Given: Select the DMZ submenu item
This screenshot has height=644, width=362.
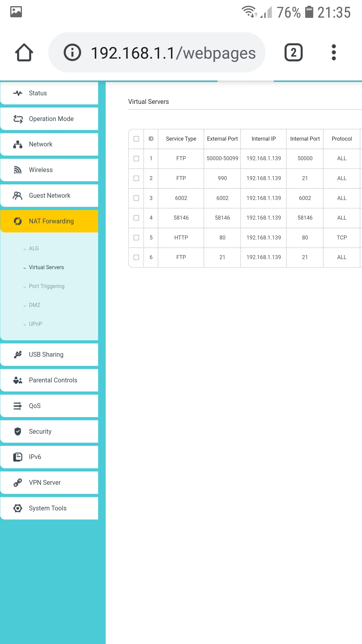Looking at the screenshot, I should click(34, 305).
